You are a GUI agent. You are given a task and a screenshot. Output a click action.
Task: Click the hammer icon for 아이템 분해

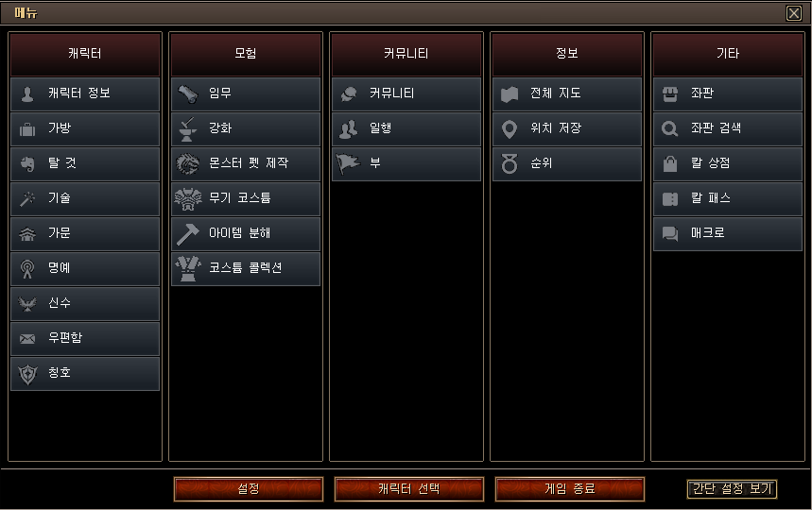pos(188,234)
